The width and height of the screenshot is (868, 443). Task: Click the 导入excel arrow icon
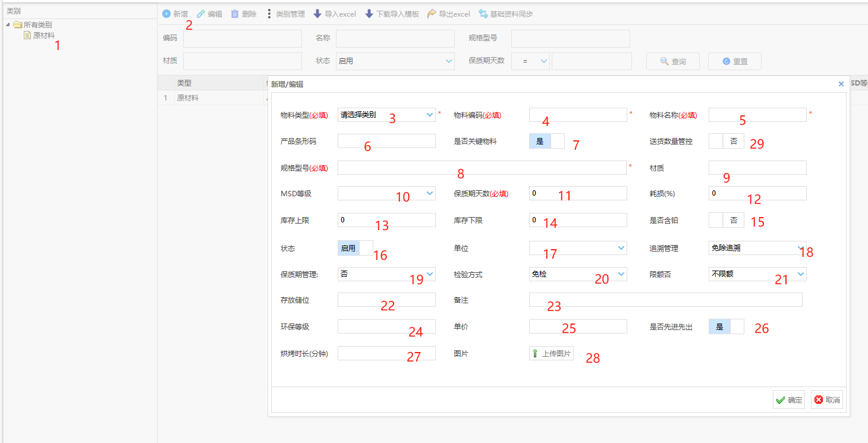tap(317, 14)
